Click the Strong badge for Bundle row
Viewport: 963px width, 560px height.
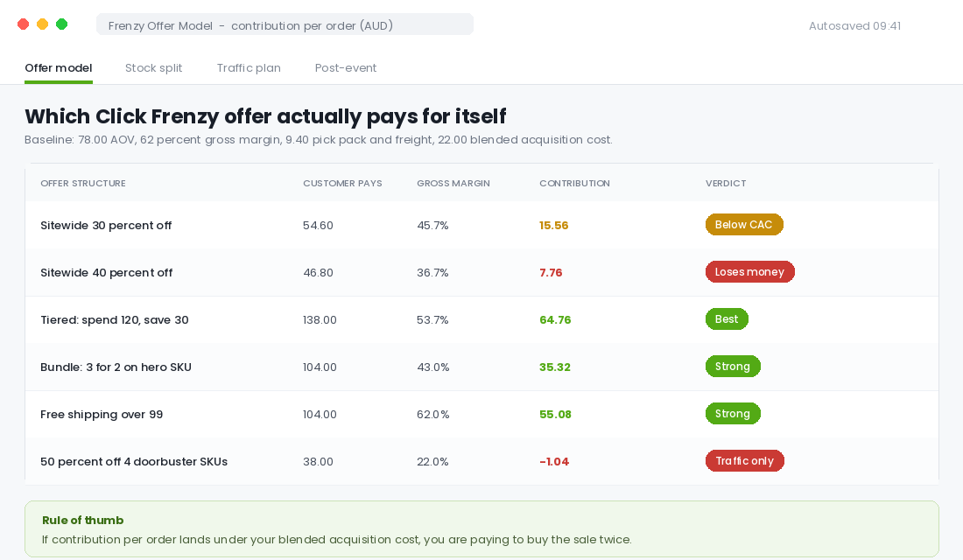733,367
